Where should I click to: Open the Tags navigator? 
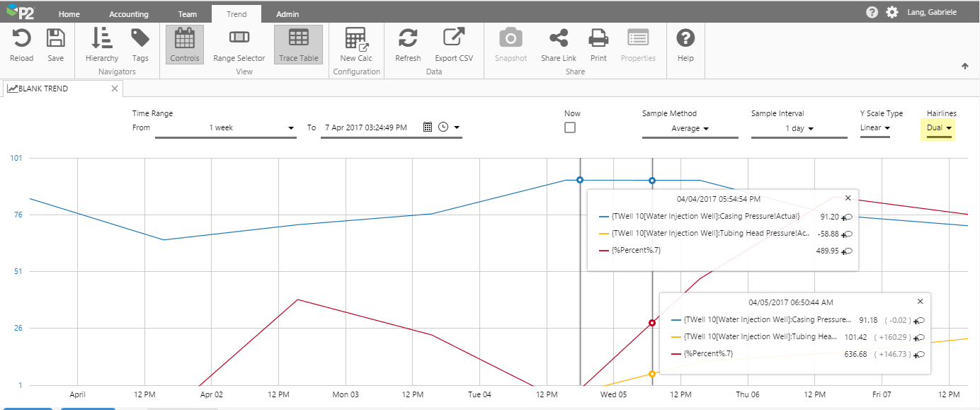[140, 38]
